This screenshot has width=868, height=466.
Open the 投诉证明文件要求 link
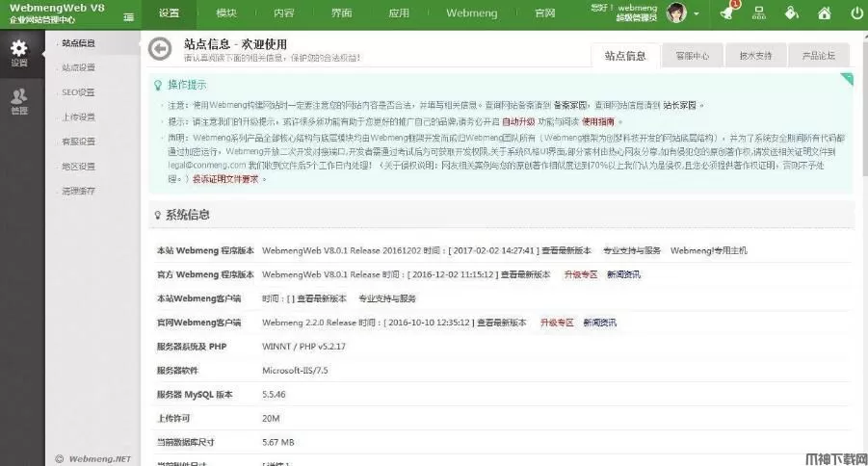pyautogui.click(x=225, y=179)
